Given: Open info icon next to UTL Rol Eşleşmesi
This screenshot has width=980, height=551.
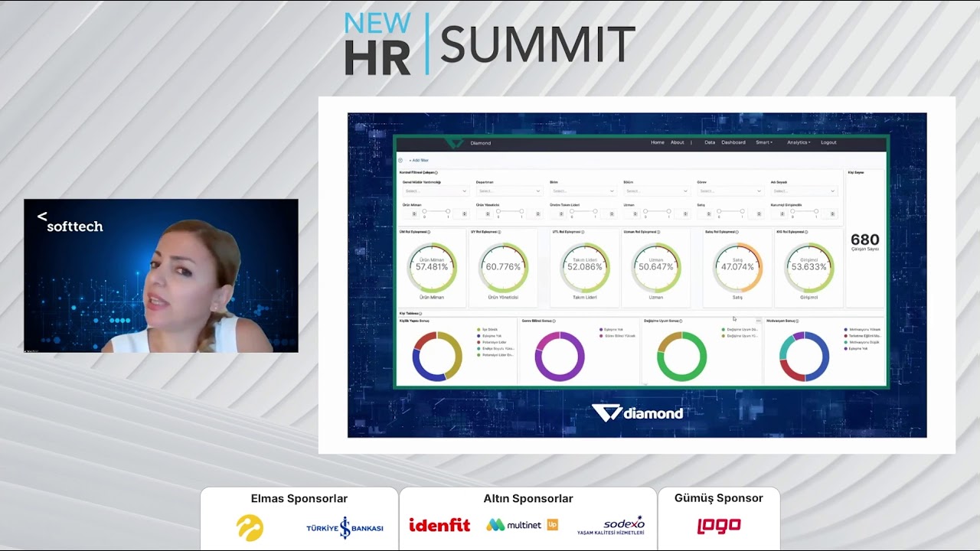Looking at the screenshot, I should pos(583,232).
